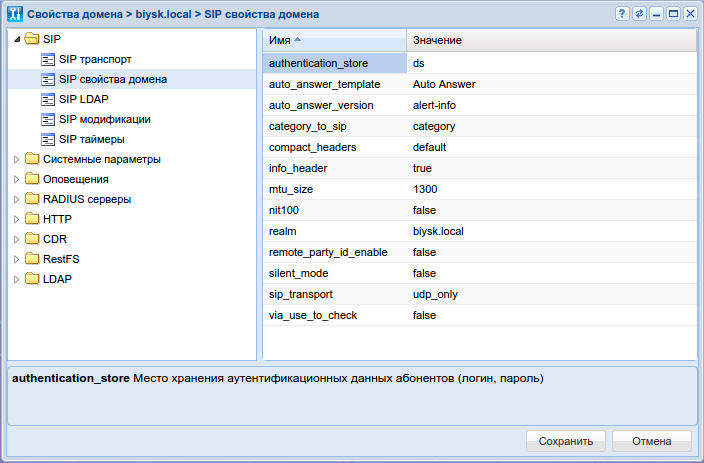Click the refresh arrows icon in title bar
This screenshot has height=463, width=704.
639,15
